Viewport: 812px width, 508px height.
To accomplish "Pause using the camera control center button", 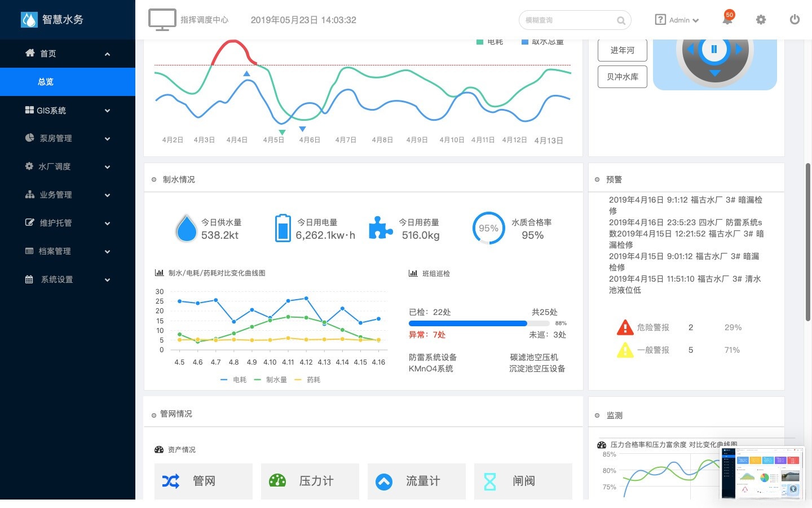I will click(x=714, y=49).
